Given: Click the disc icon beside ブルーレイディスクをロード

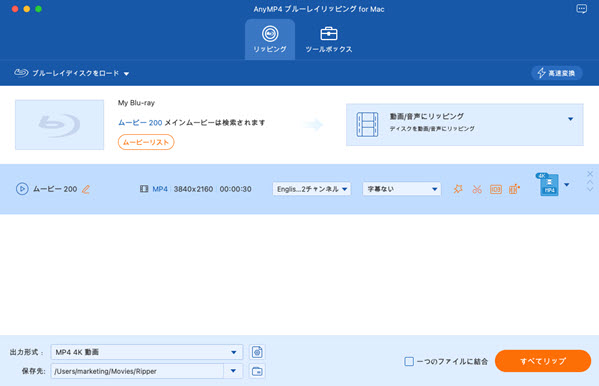Looking at the screenshot, I should (x=21, y=73).
